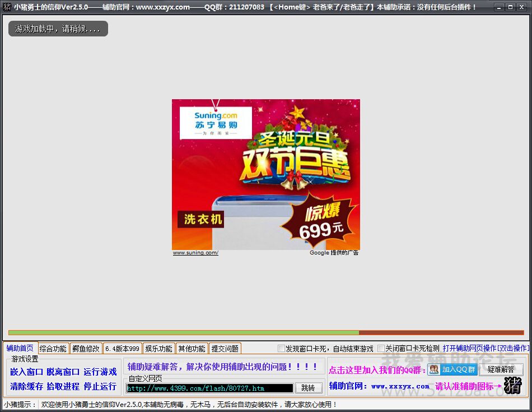Click the 游戏加载中 loading message
The image size is (532, 412).
point(58,29)
